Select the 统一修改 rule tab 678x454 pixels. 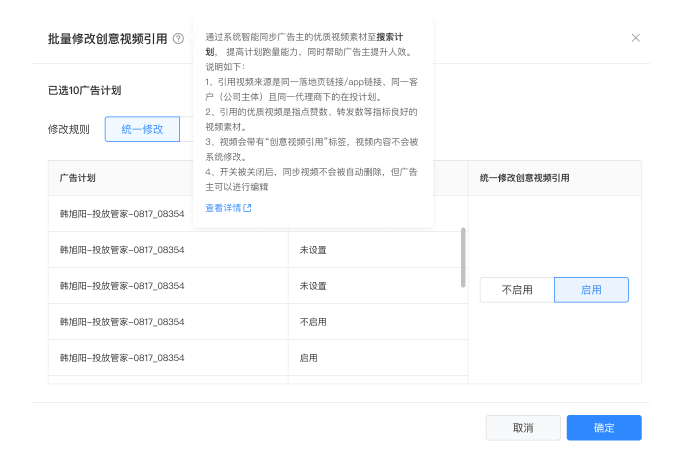(142, 129)
